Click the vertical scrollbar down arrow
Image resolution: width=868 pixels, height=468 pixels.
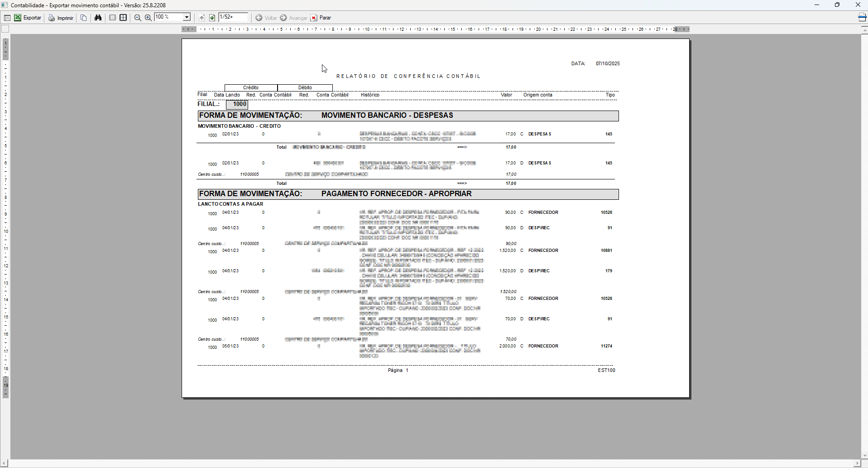pyautogui.click(x=864, y=456)
